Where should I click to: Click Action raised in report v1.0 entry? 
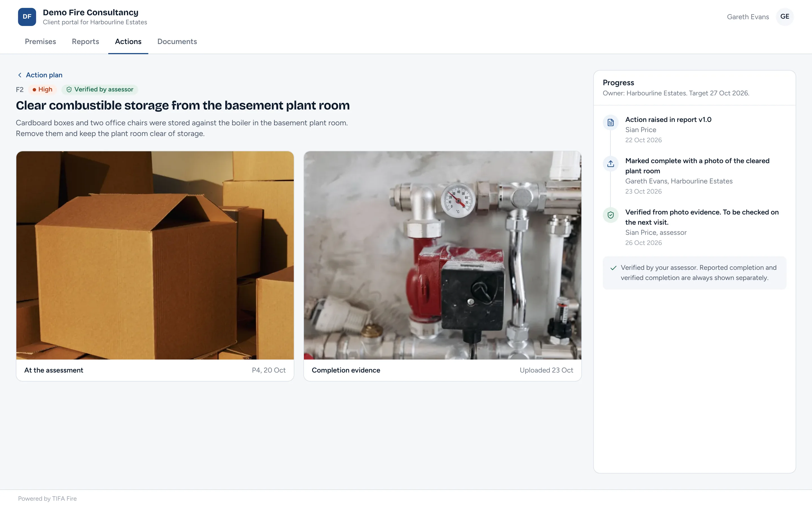pos(668,120)
